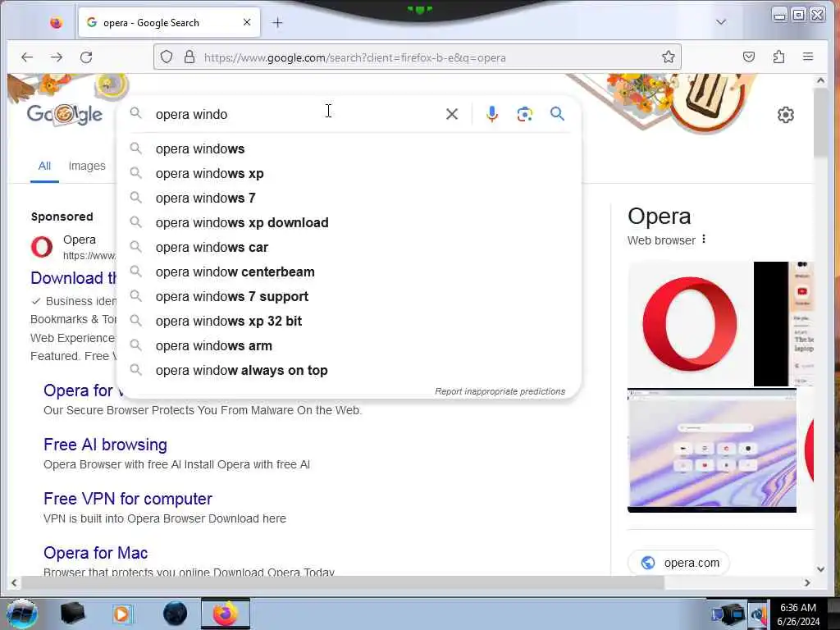Choose suggestion "opera windows xp"

click(349, 174)
